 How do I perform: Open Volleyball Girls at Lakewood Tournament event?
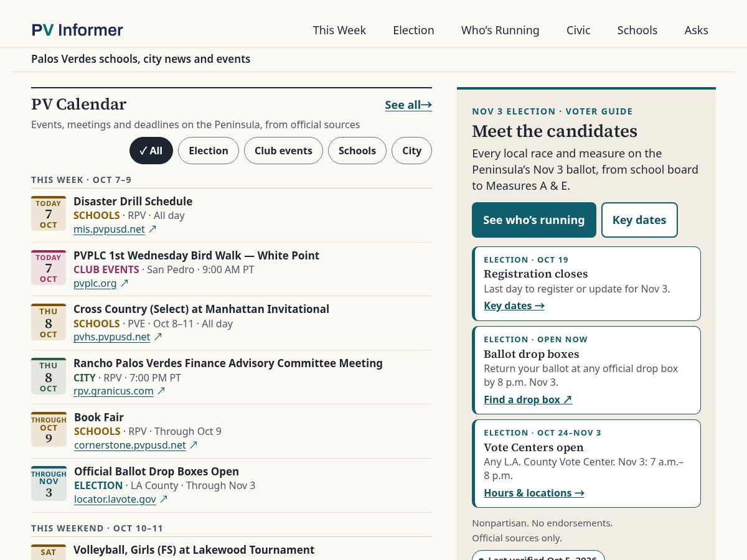click(x=194, y=549)
